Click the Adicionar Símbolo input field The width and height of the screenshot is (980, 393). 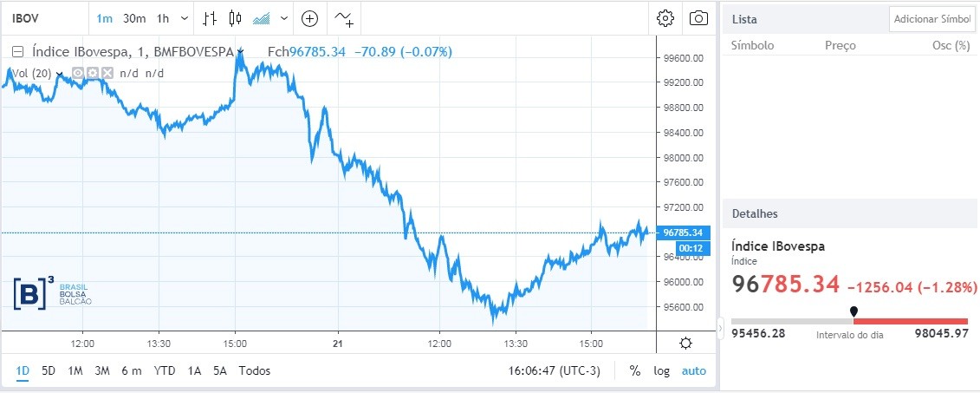932,18
